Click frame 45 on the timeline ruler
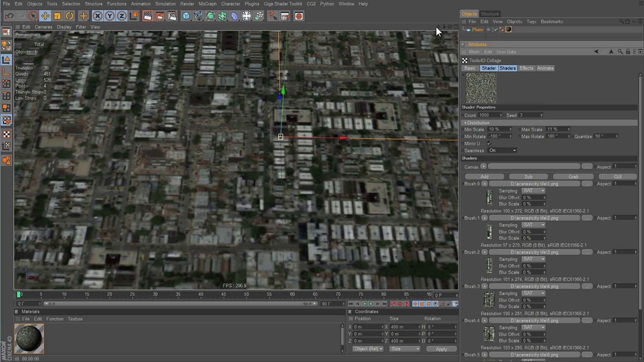Viewport: 644px width, 362px height. [x=223, y=294]
